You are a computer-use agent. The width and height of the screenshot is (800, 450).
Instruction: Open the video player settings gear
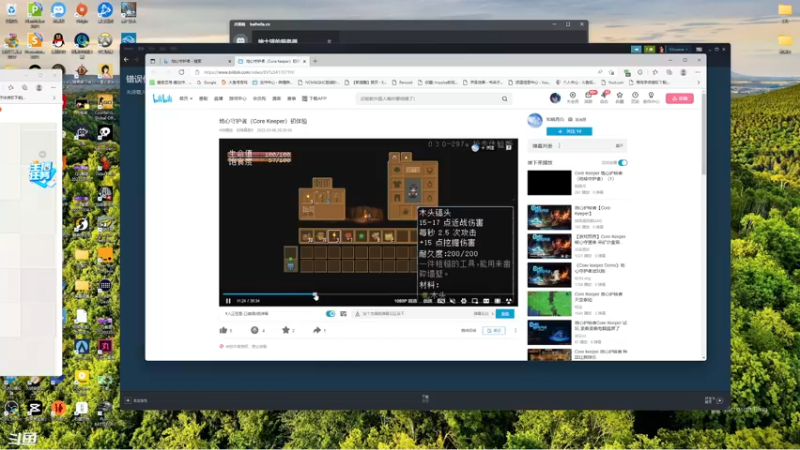click(x=464, y=301)
